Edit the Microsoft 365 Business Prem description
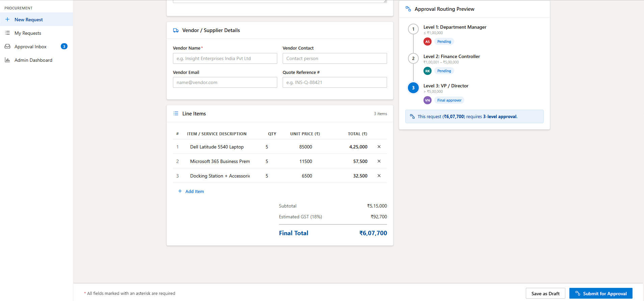 coord(220,161)
